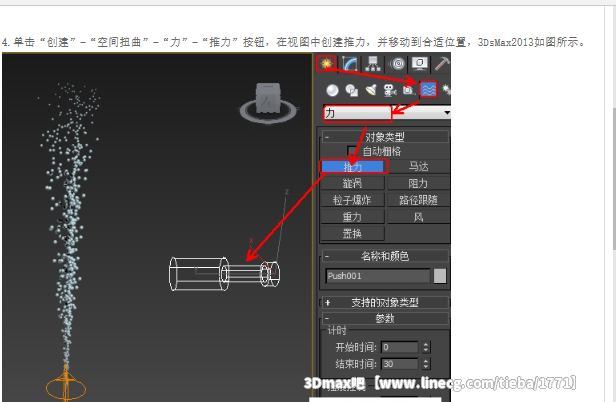Open the Display panel tab
The image size is (616, 402).
pyautogui.click(x=420, y=63)
